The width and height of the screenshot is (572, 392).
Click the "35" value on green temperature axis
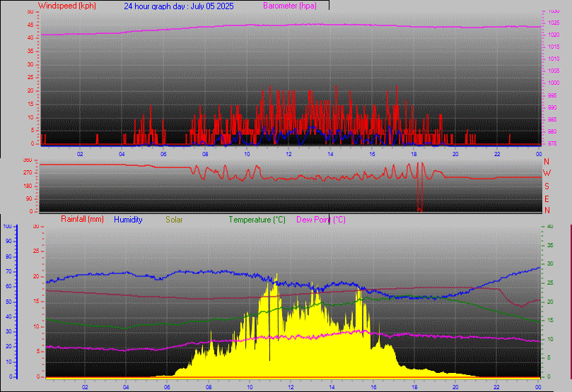(550, 245)
